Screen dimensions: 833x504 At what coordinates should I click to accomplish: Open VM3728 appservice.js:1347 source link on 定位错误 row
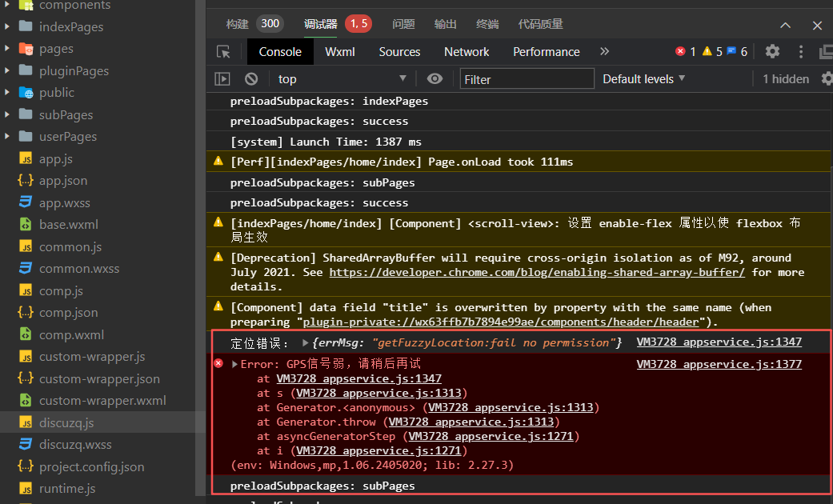coord(719,342)
